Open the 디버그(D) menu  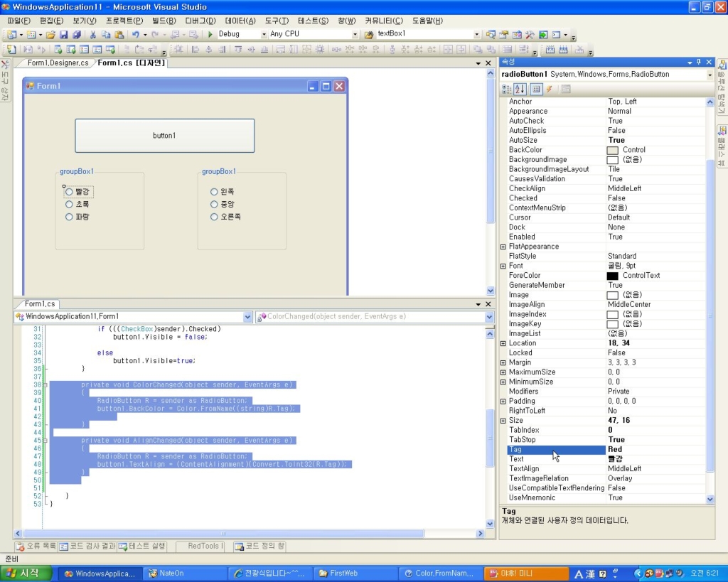coord(200,21)
